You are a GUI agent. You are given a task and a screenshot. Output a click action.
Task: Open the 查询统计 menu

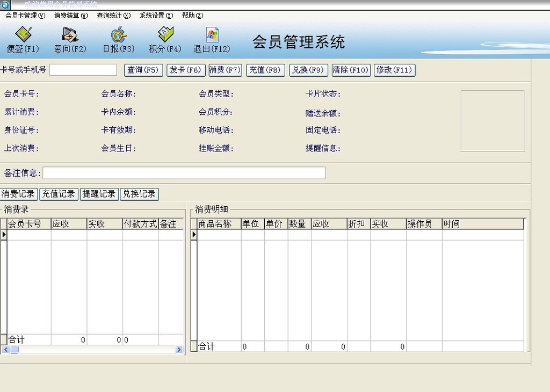(x=113, y=16)
